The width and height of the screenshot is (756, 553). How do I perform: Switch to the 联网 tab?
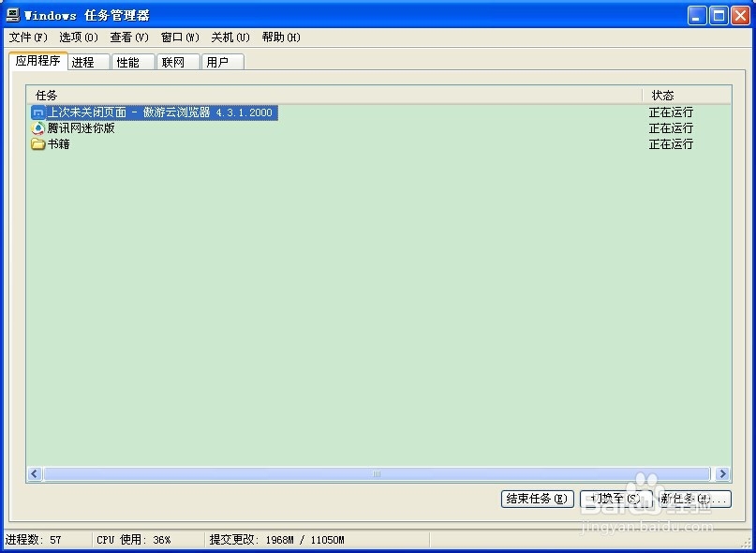pos(178,62)
